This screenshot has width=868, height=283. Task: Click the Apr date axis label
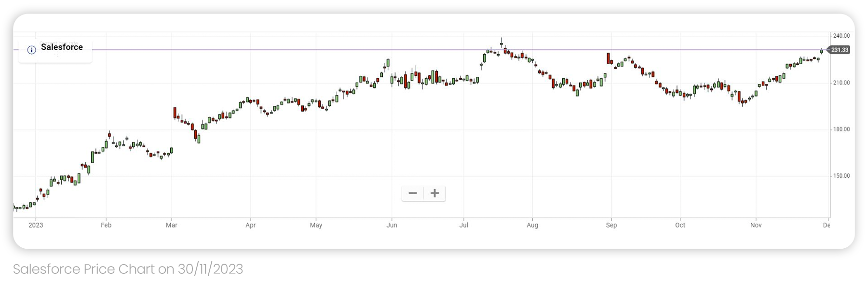[x=250, y=225]
